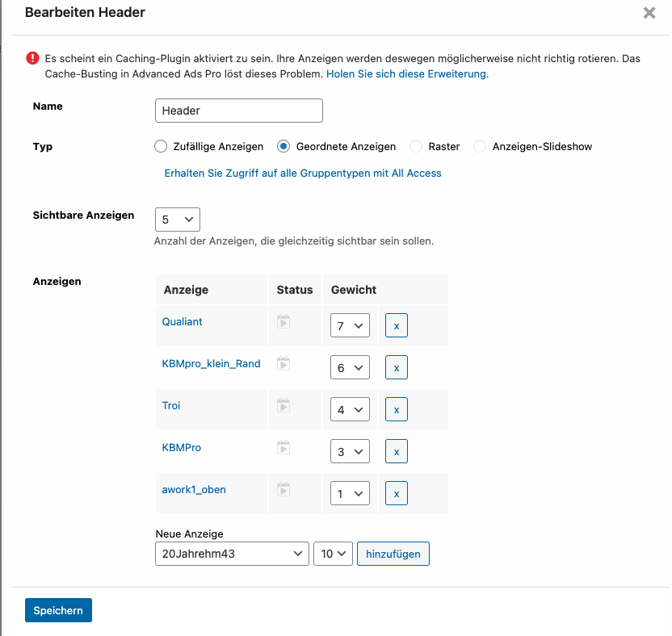Remove Qualiant ad with its x button
This screenshot has width=672, height=636.
(x=397, y=325)
